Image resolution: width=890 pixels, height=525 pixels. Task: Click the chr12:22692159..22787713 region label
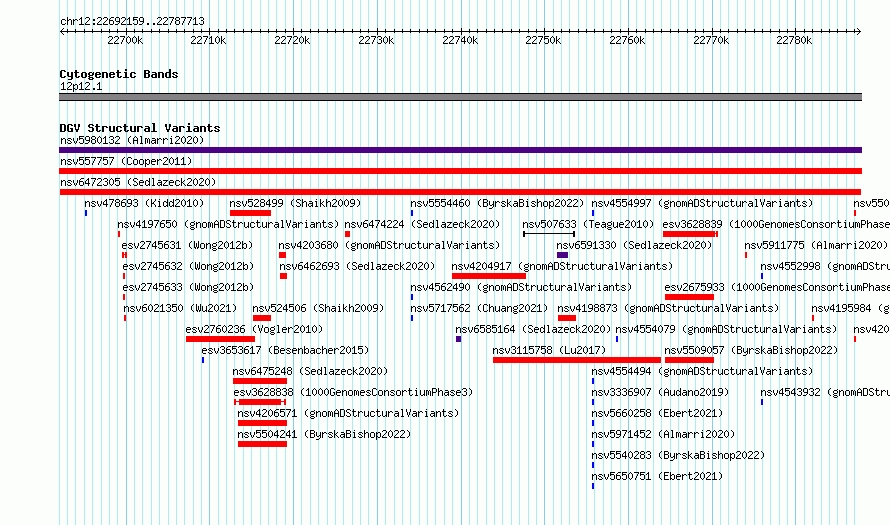click(x=132, y=22)
